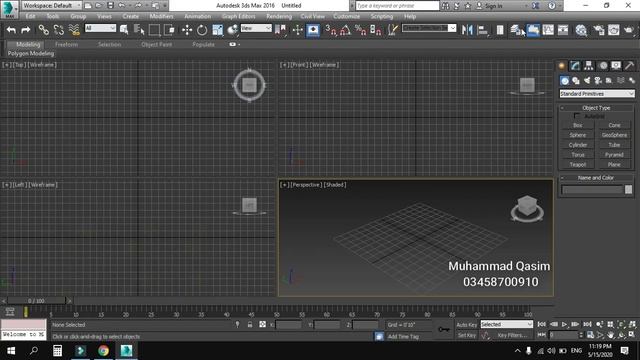The image size is (640, 360).
Task: Select the Select and Rotate tool
Action: pyautogui.click(x=202, y=30)
